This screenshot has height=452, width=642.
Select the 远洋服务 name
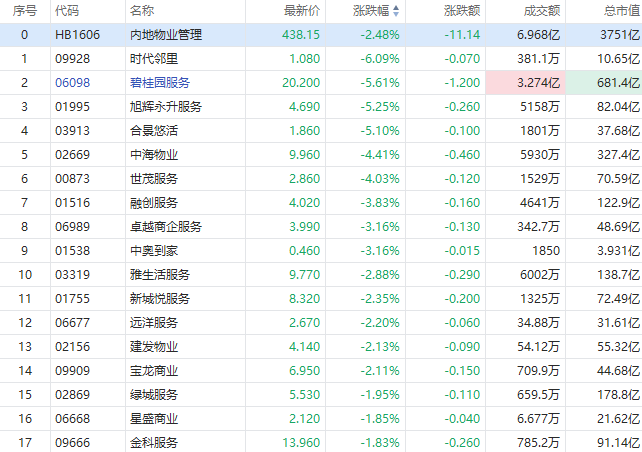[154, 323]
